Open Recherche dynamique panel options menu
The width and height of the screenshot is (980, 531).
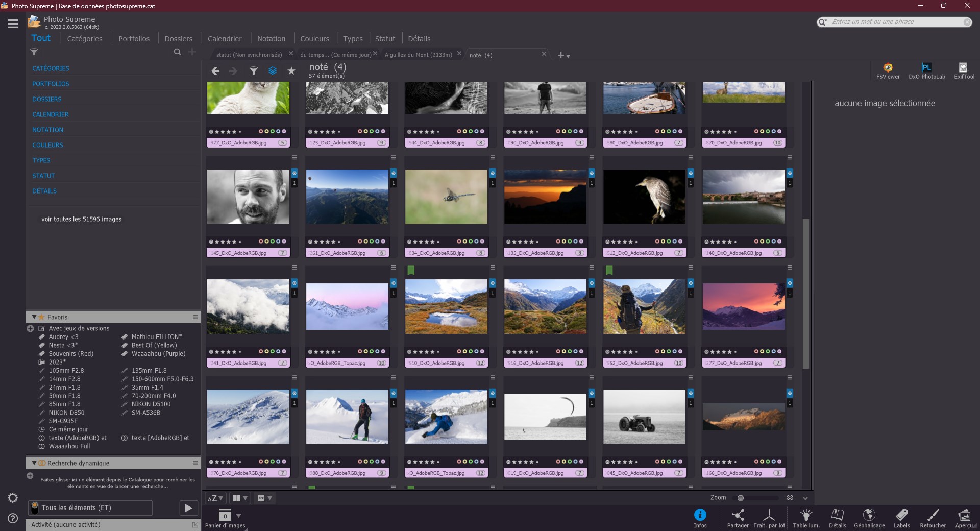[195, 463]
